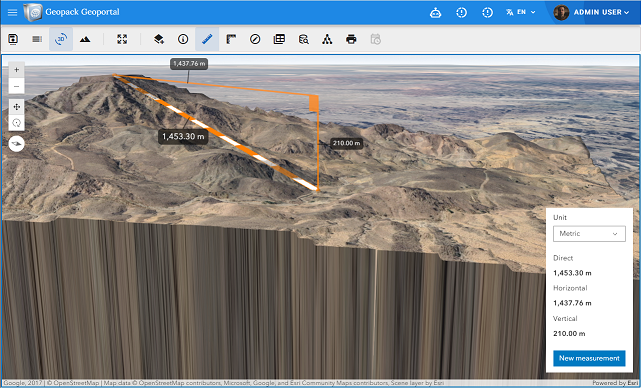Open the layer list icon
Viewport: 642px width, 388px height.
click(x=37, y=39)
